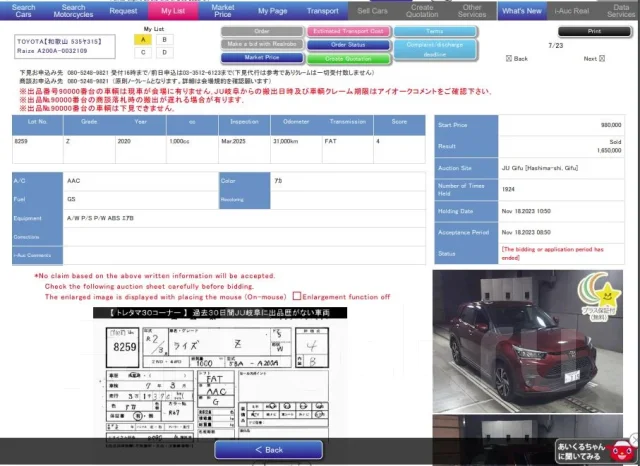Screen dimensions: 640x466
Task: Click the auction sheet image
Action: point(220,373)
